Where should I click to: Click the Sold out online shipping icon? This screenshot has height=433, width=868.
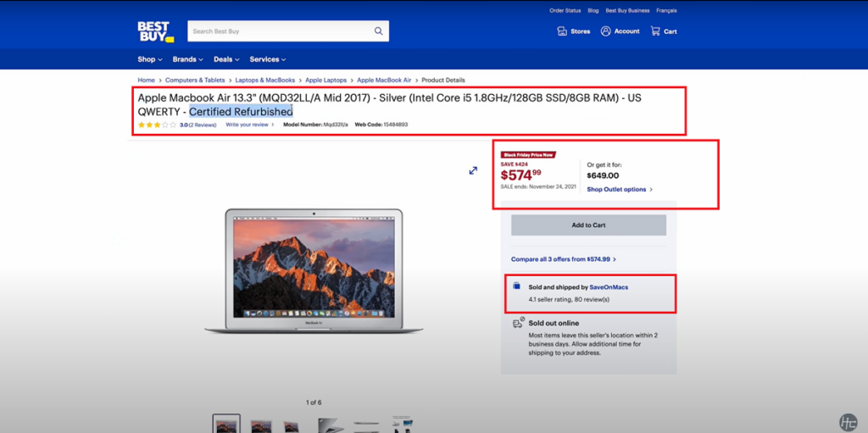pos(518,324)
